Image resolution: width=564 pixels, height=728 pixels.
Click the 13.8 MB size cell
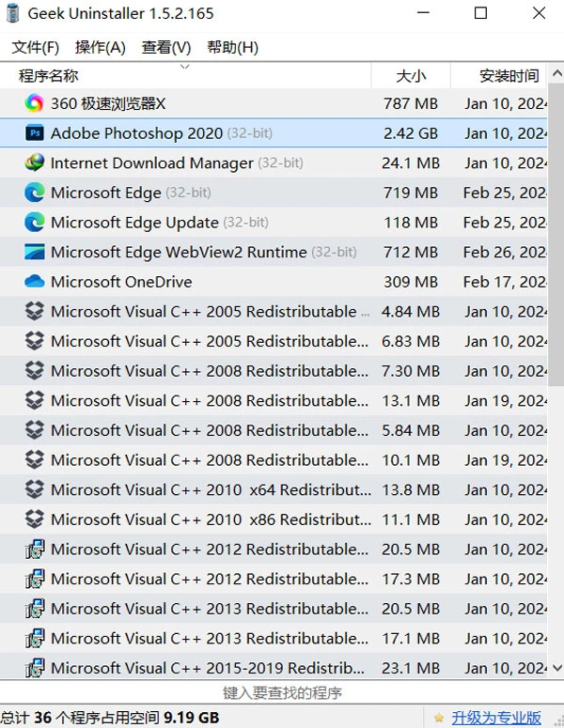pyautogui.click(x=411, y=489)
